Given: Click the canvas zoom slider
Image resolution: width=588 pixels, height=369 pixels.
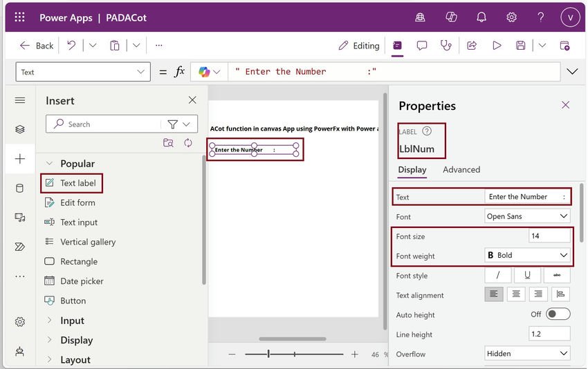Looking at the screenshot, I should coord(294,354).
